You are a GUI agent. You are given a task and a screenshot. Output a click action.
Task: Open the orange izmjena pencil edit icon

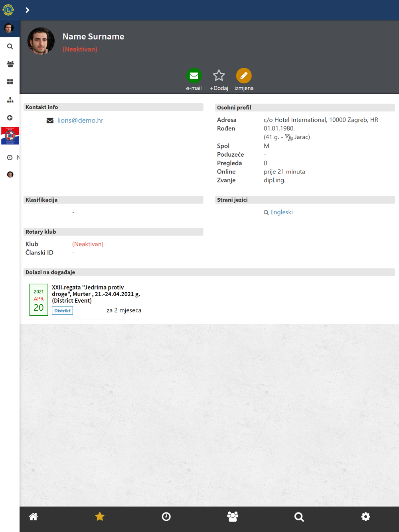[244, 76]
